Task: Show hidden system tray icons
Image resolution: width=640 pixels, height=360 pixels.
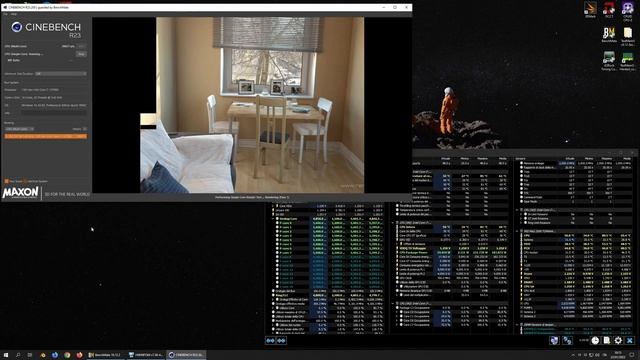Action: (x=572, y=355)
